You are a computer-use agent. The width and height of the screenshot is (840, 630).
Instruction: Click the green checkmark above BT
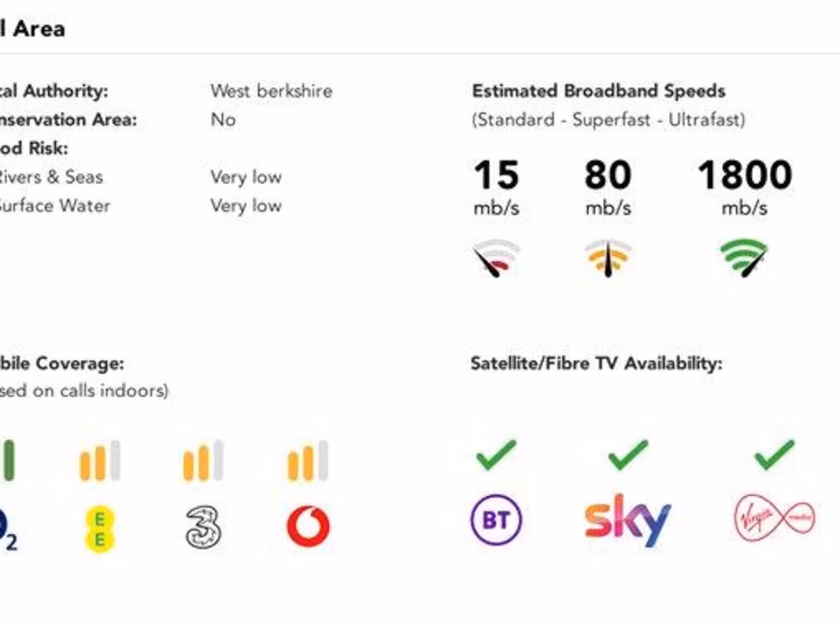point(496,454)
